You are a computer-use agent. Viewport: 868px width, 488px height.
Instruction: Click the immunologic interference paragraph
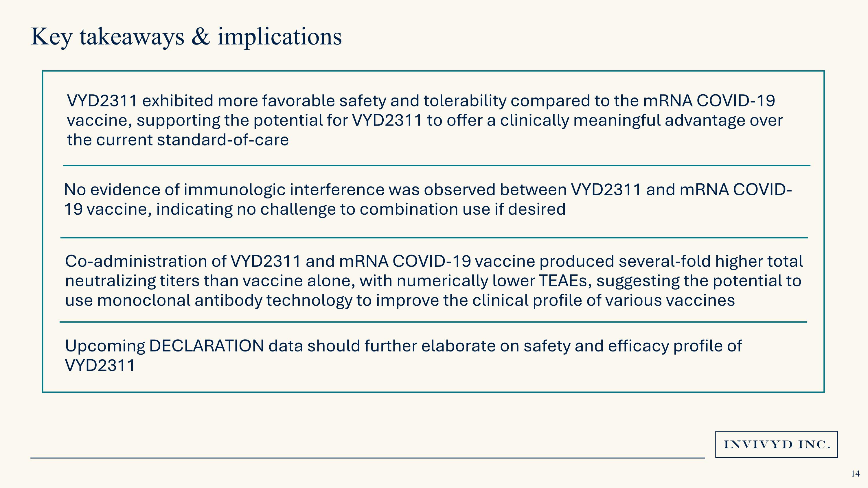coord(428,199)
